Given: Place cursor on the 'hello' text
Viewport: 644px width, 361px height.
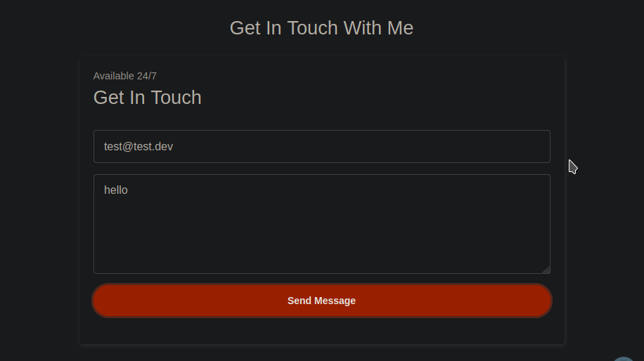Looking at the screenshot, I should tap(116, 190).
